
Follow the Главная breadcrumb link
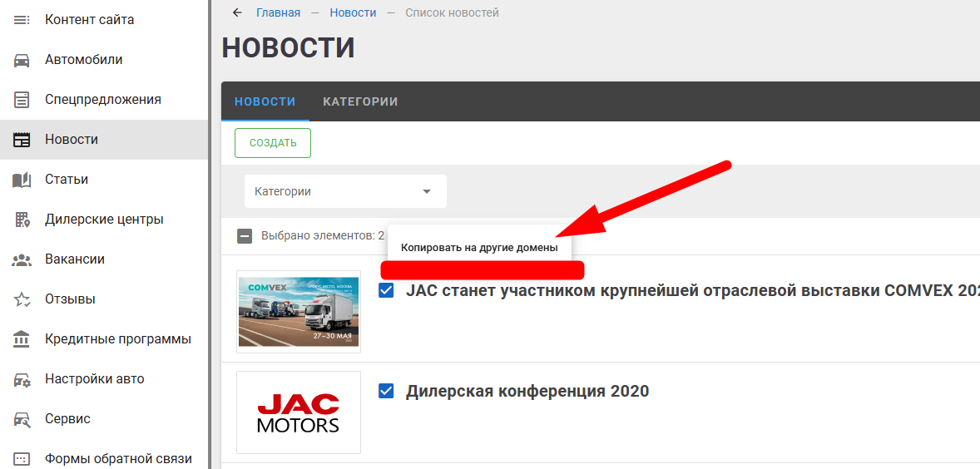click(x=278, y=12)
